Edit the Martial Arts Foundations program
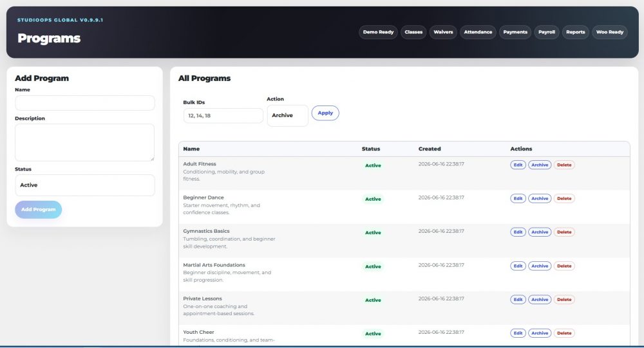Viewport: 644px width, 348px height. pyautogui.click(x=518, y=266)
